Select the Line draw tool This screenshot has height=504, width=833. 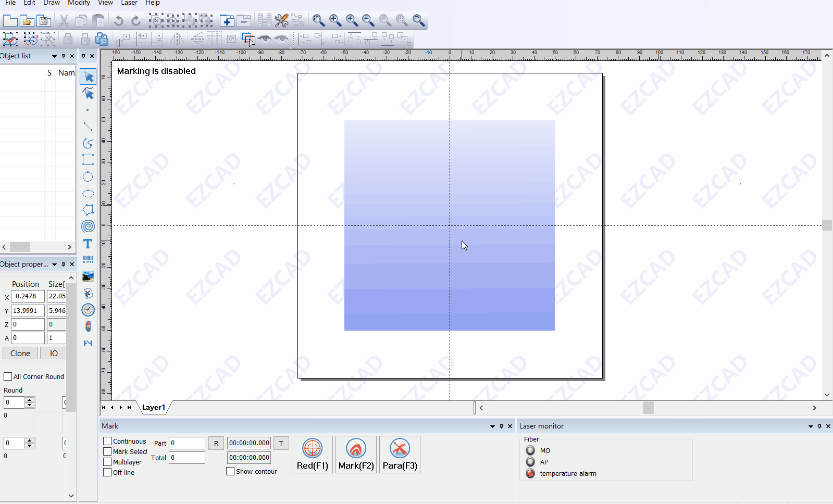88,127
